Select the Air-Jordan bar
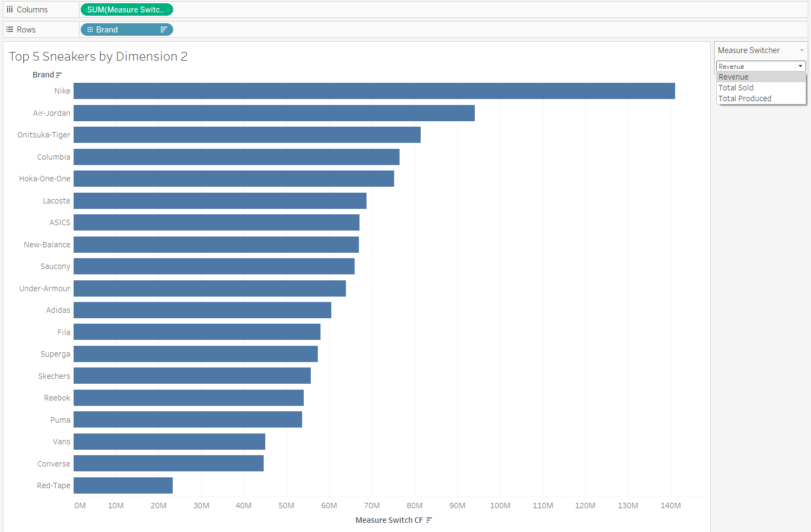The image size is (811, 532). pyautogui.click(x=274, y=113)
